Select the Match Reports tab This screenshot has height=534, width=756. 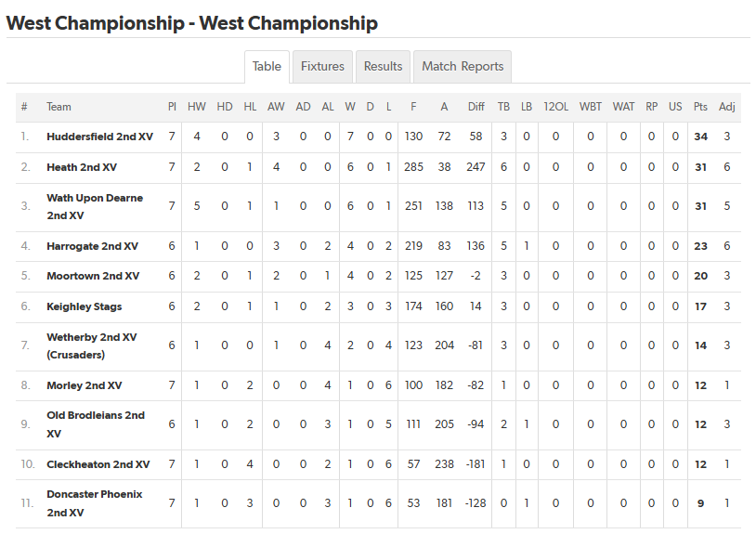463,67
